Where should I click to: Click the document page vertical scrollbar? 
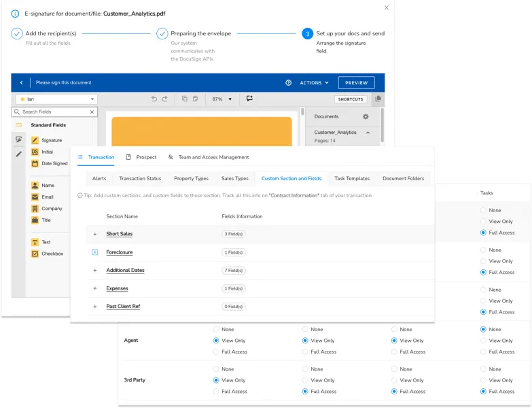coord(302,112)
